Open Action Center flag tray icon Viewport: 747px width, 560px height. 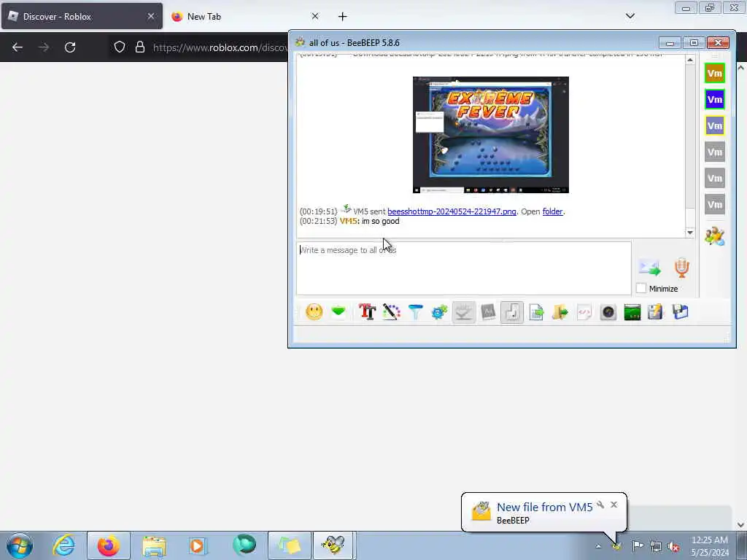638,546
